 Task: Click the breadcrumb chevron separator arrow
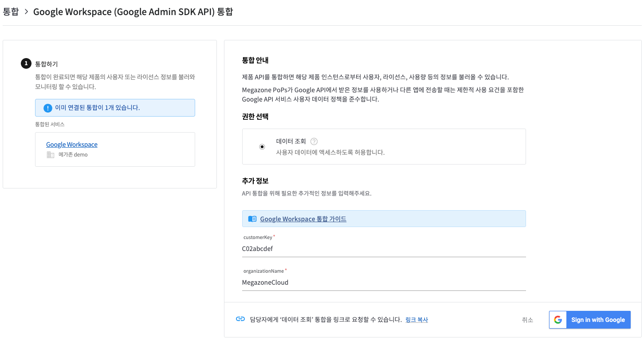[26, 12]
